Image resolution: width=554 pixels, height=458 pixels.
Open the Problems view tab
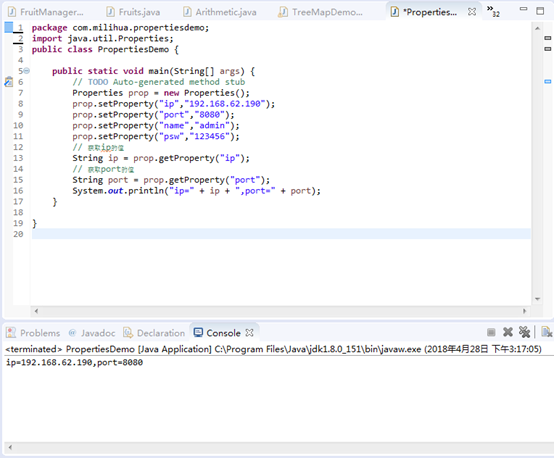coord(33,333)
